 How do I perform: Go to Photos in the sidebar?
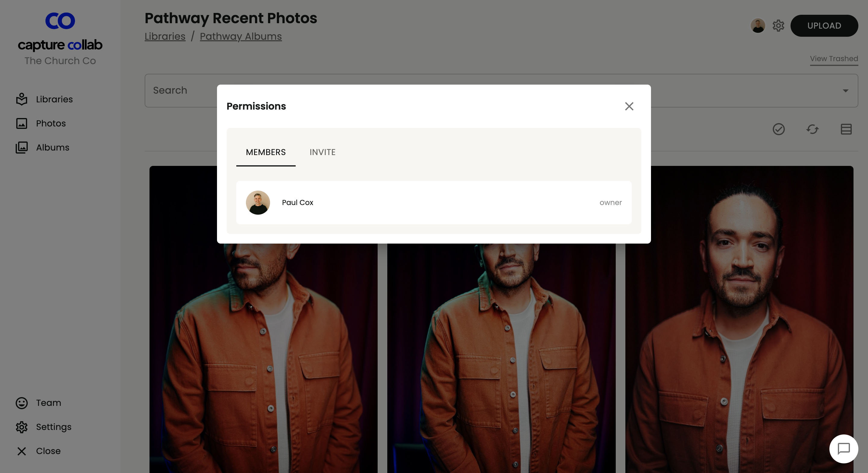(51, 123)
